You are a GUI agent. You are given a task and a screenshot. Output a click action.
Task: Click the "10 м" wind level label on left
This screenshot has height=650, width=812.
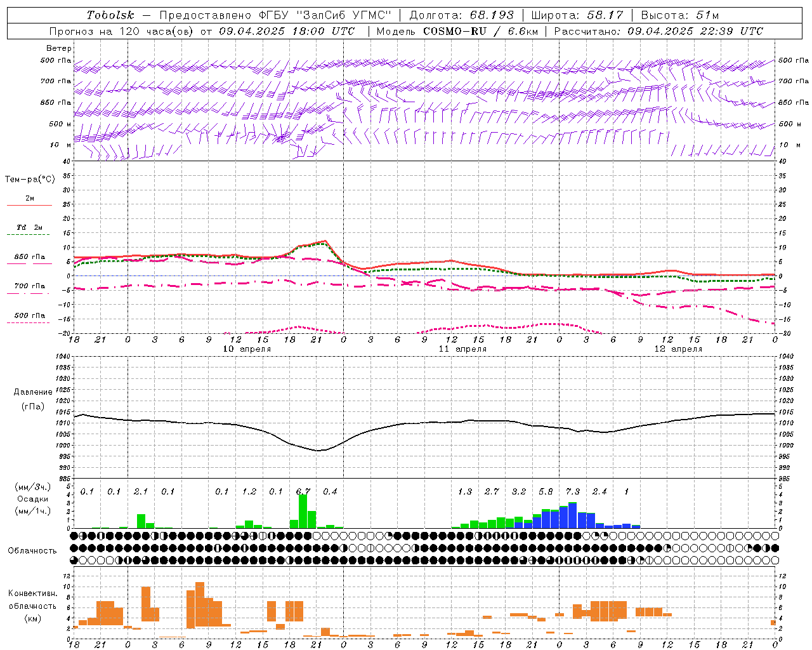coord(60,145)
